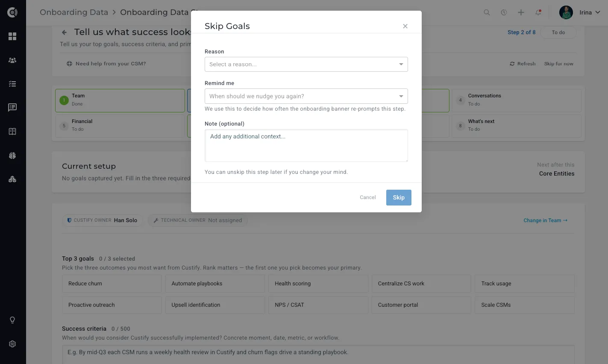Confirm with the blue Skip button
The width and height of the screenshot is (608, 364).
click(x=399, y=197)
